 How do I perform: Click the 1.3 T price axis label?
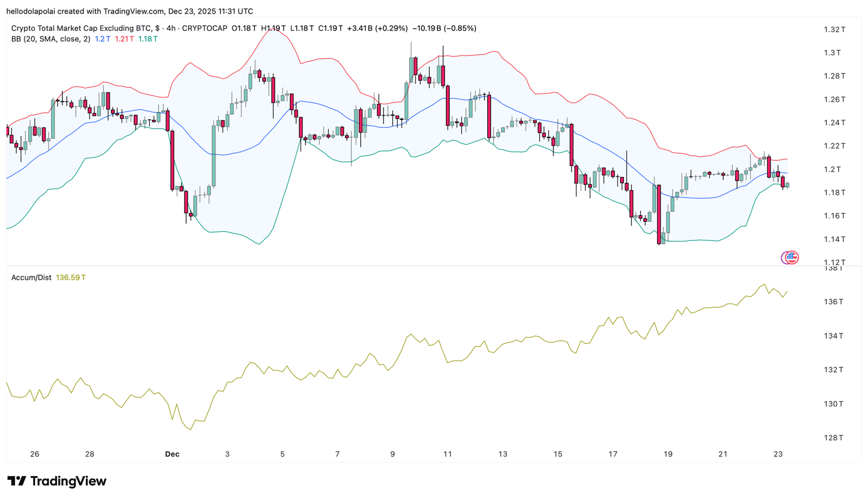(x=832, y=53)
